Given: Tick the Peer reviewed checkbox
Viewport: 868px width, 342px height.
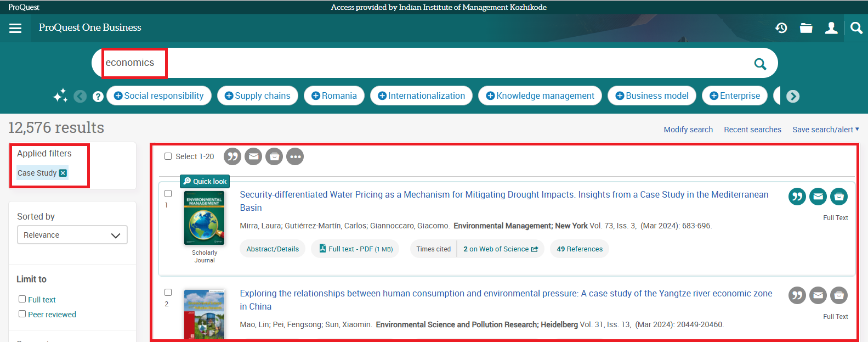Looking at the screenshot, I should pos(22,314).
